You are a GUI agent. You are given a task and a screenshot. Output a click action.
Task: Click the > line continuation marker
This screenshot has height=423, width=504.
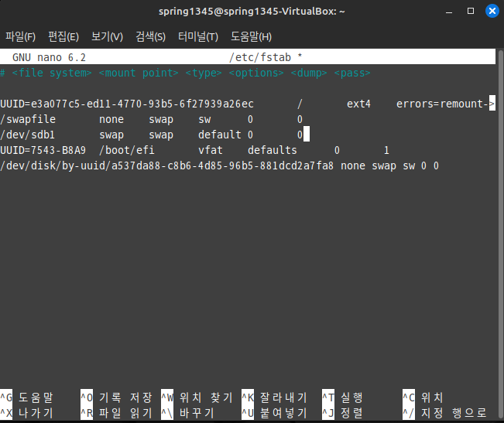[492, 103]
